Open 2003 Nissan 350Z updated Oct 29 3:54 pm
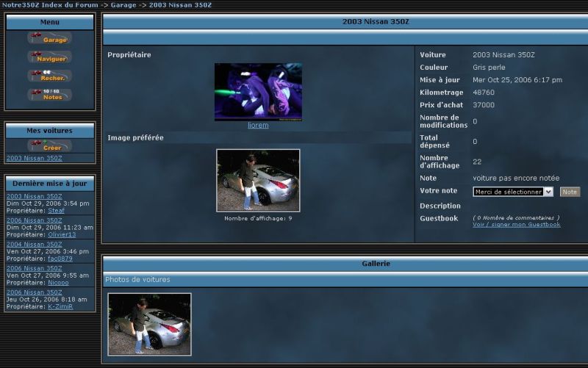The image size is (588, 368). [x=34, y=196]
